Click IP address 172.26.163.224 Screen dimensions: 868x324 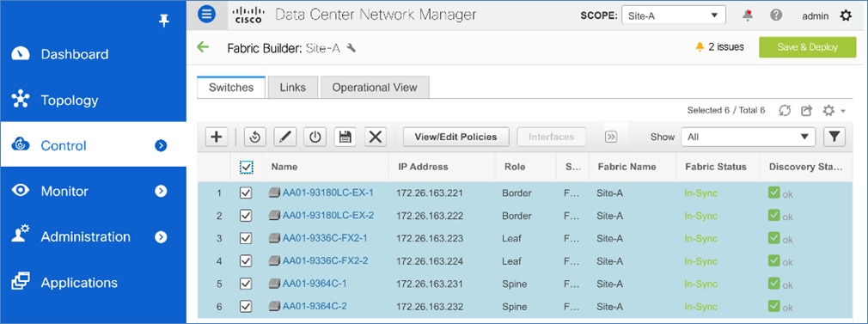click(x=430, y=261)
